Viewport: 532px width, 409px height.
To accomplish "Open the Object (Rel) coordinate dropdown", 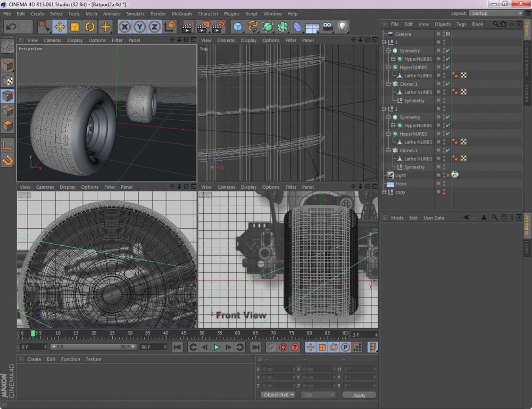I will coord(278,395).
